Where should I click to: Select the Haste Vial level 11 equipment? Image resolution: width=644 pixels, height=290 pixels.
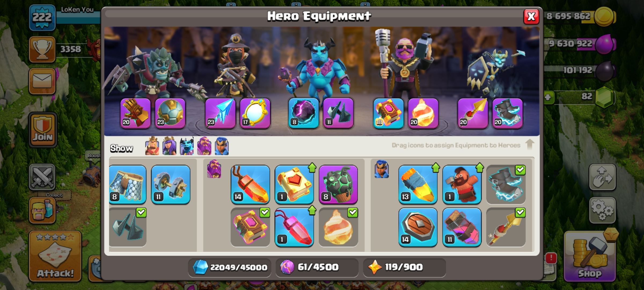click(462, 227)
